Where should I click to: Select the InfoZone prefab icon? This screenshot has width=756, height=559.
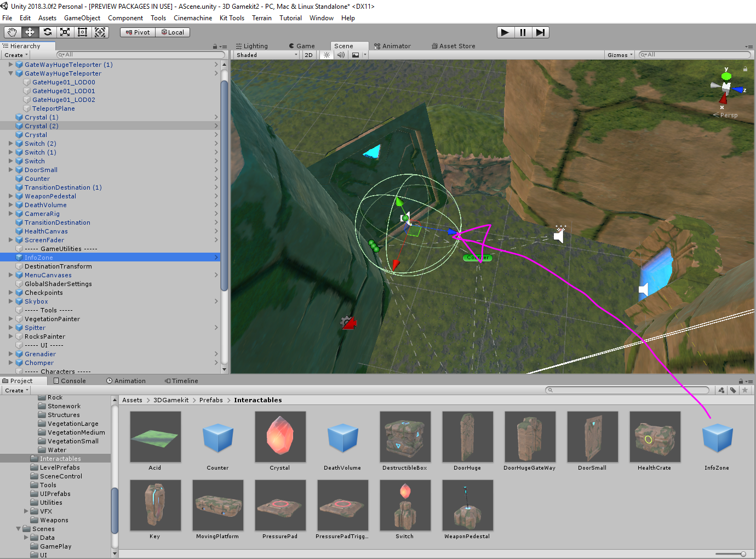pos(717,437)
